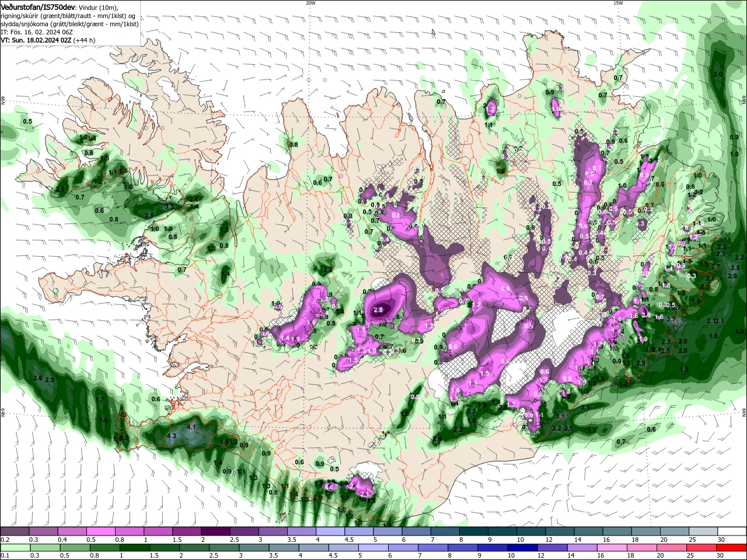747x560 pixels.
Task: Click the upper legend swatch from 0.3 to 0.4
Action: [43, 532]
